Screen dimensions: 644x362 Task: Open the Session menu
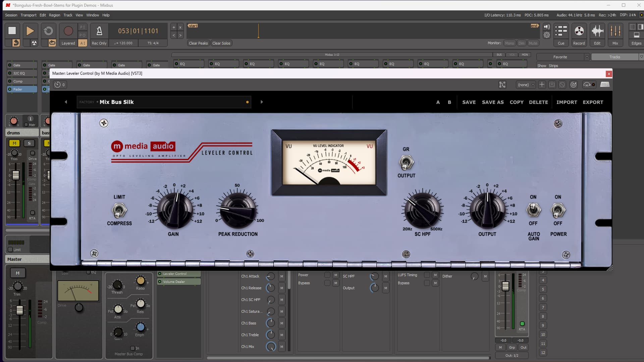[x=11, y=15]
